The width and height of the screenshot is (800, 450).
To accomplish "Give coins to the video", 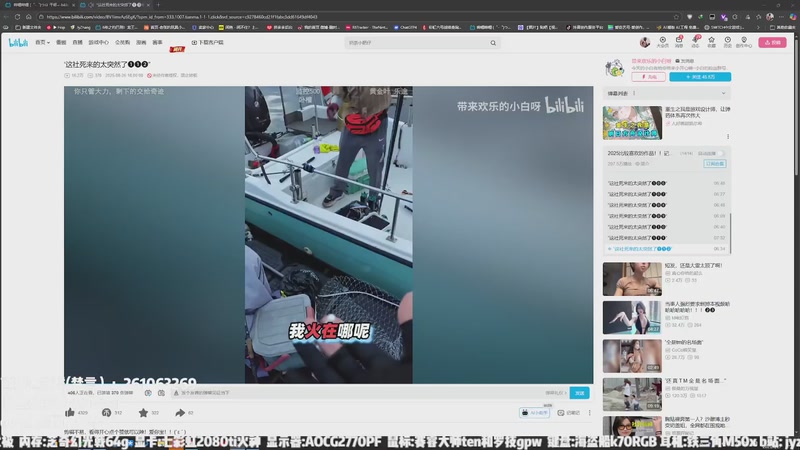I will point(106,412).
